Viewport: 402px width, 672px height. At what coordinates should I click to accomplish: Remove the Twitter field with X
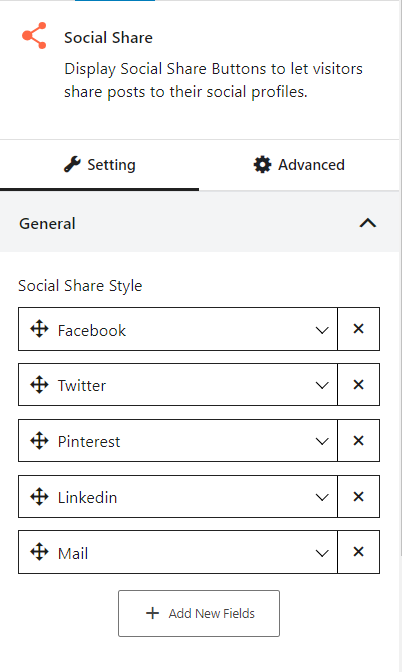click(358, 384)
